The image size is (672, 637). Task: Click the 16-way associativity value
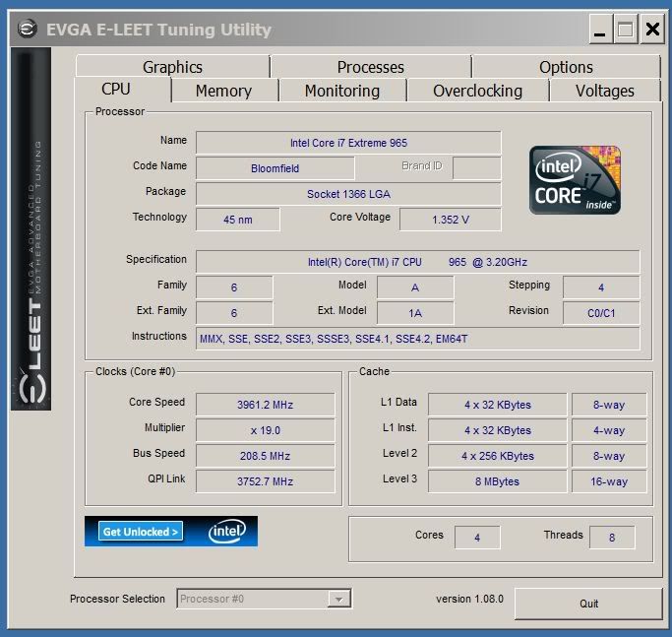[609, 481]
